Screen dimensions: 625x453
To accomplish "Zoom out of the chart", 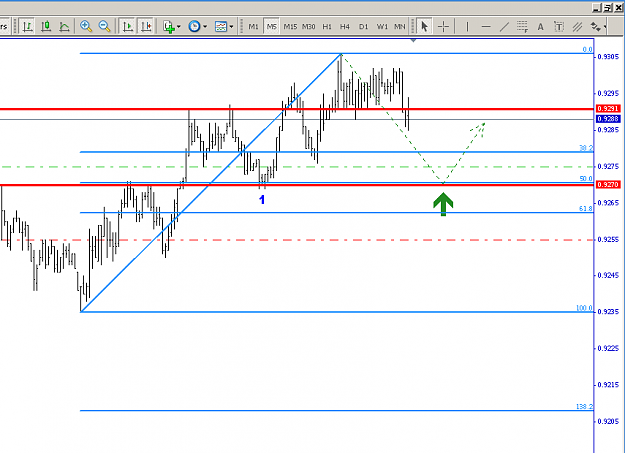I will click(104, 26).
